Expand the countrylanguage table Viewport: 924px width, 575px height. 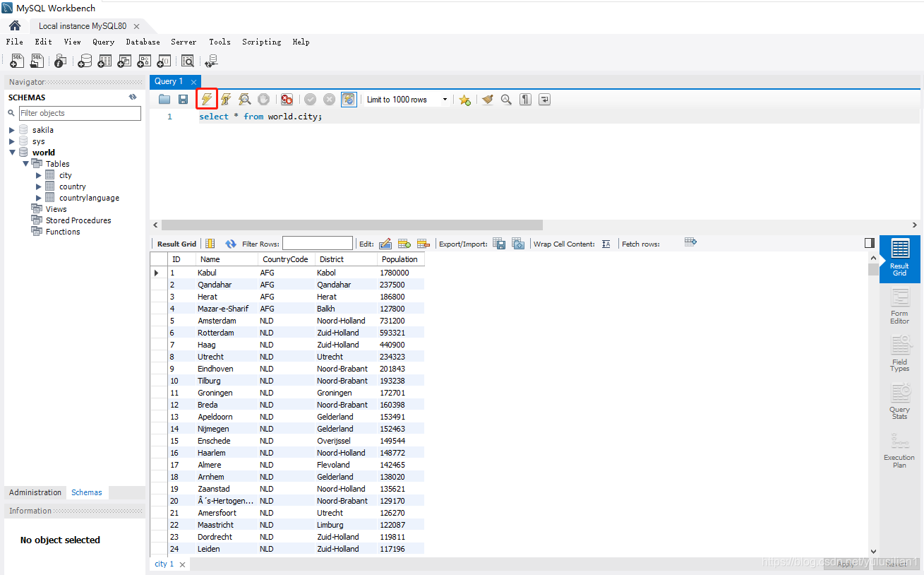39,198
